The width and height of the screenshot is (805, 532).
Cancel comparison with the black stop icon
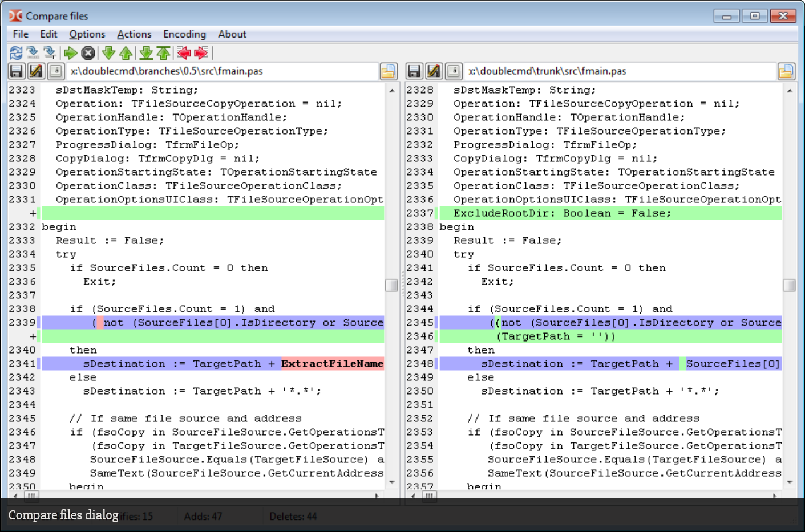[x=88, y=53]
